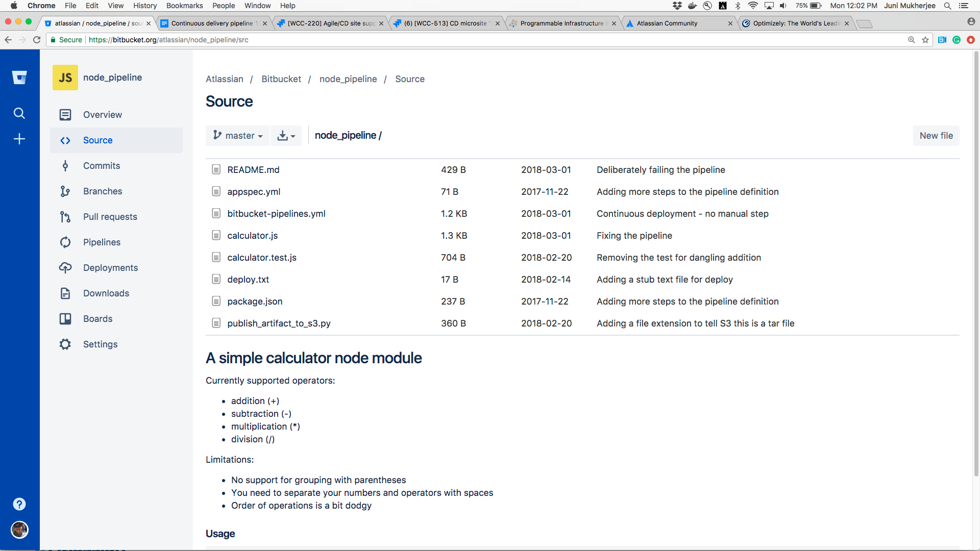This screenshot has height=551, width=980.
Task: Open the help question mark icon
Action: pyautogui.click(x=19, y=504)
